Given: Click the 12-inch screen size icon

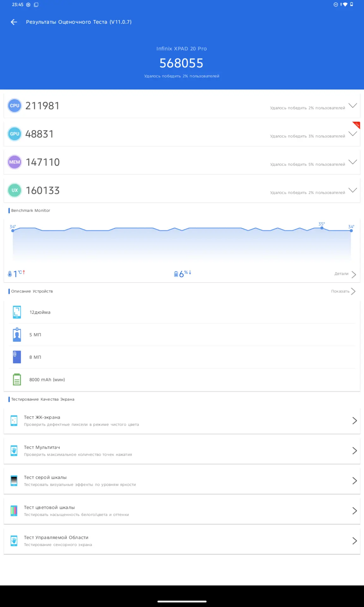Looking at the screenshot, I should point(17,312).
